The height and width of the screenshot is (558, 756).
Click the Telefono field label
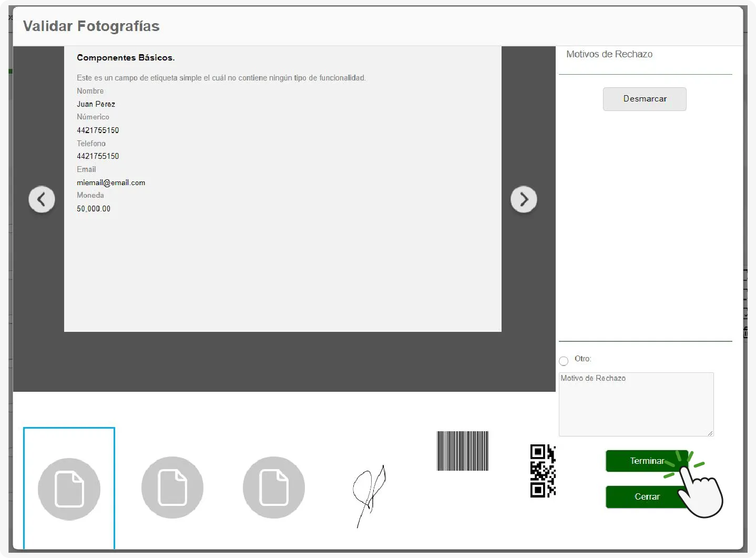91,143
